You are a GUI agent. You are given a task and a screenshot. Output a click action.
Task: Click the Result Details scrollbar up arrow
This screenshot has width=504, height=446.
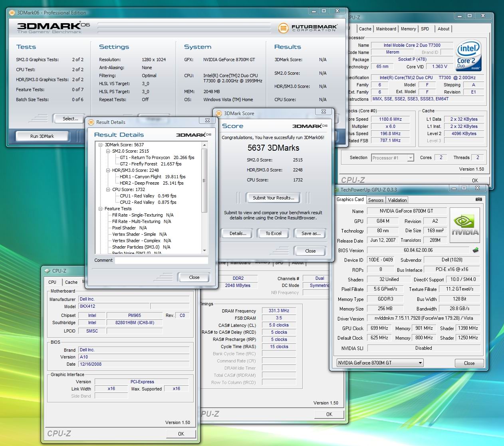[x=204, y=144]
